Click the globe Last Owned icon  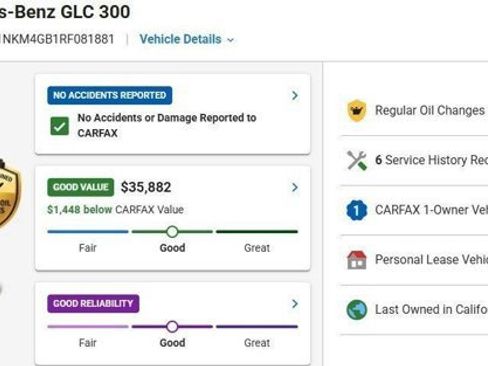pyautogui.click(x=357, y=310)
